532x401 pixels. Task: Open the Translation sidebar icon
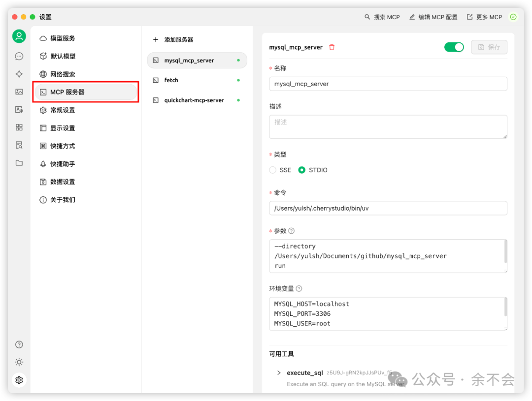[19, 109]
